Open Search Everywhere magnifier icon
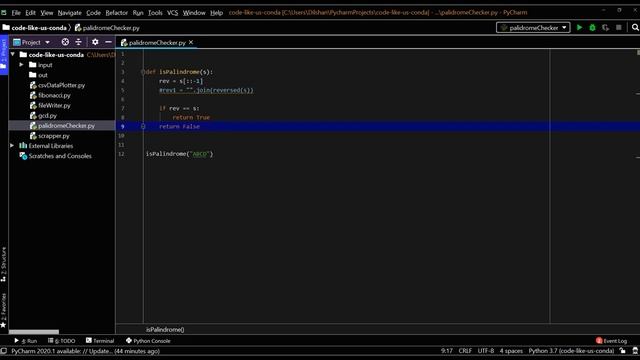 pos(635,28)
